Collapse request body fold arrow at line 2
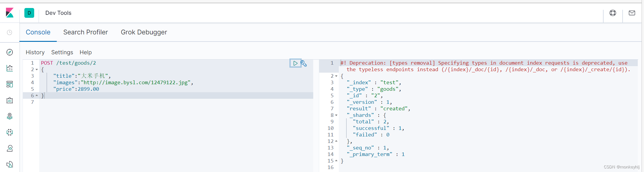 (x=37, y=70)
